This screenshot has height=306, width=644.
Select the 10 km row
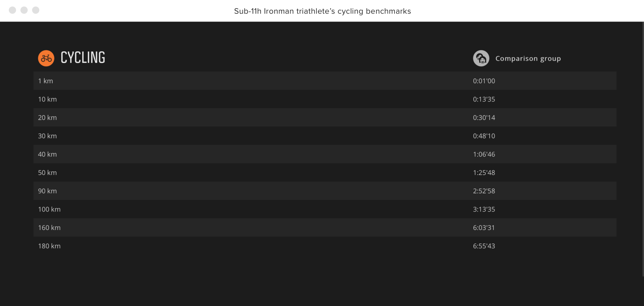(325, 99)
